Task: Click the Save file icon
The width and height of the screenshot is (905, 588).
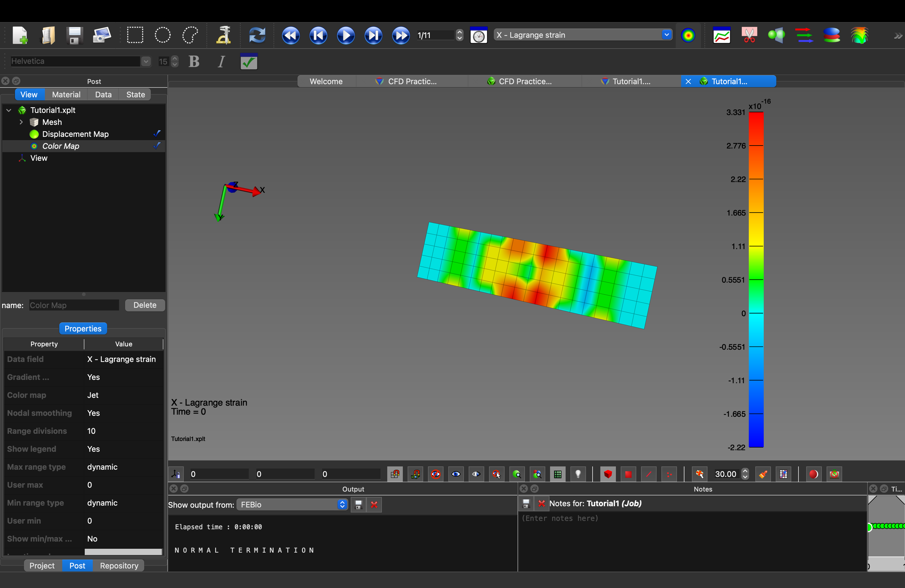Action: 74,35
